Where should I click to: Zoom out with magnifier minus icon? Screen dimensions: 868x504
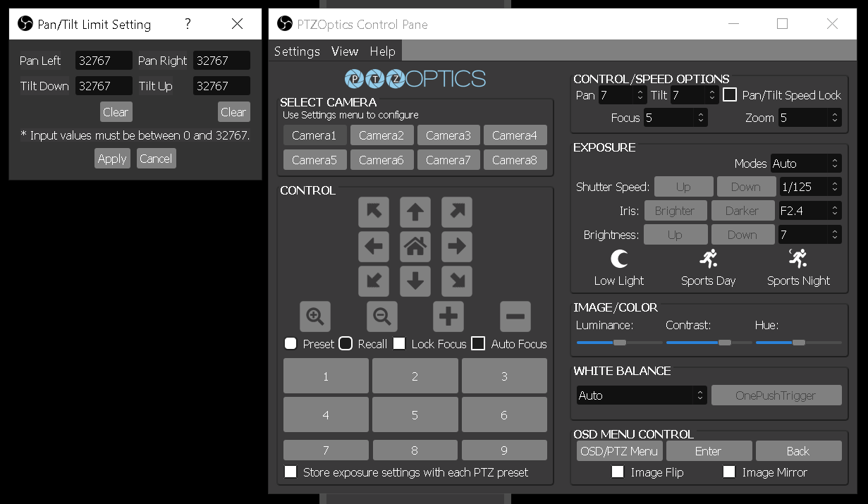click(x=382, y=316)
